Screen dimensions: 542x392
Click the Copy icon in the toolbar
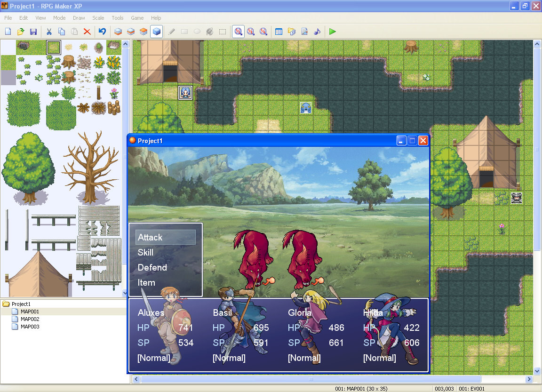[x=62, y=32]
